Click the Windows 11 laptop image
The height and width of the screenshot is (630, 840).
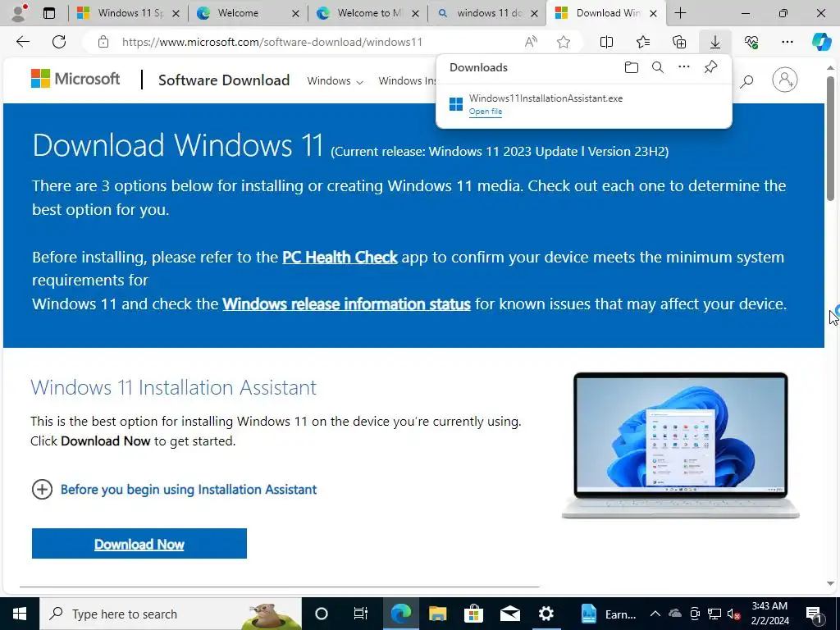[x=680, y=445]
